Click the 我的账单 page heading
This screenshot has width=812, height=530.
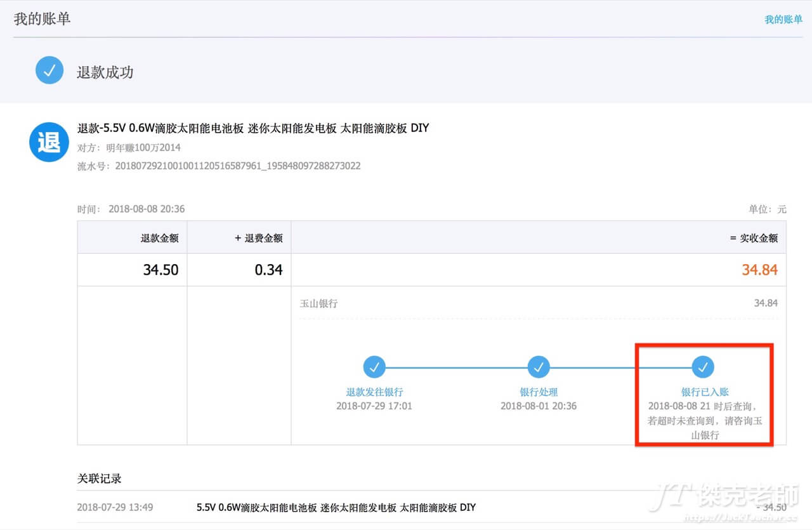(43, 19)
